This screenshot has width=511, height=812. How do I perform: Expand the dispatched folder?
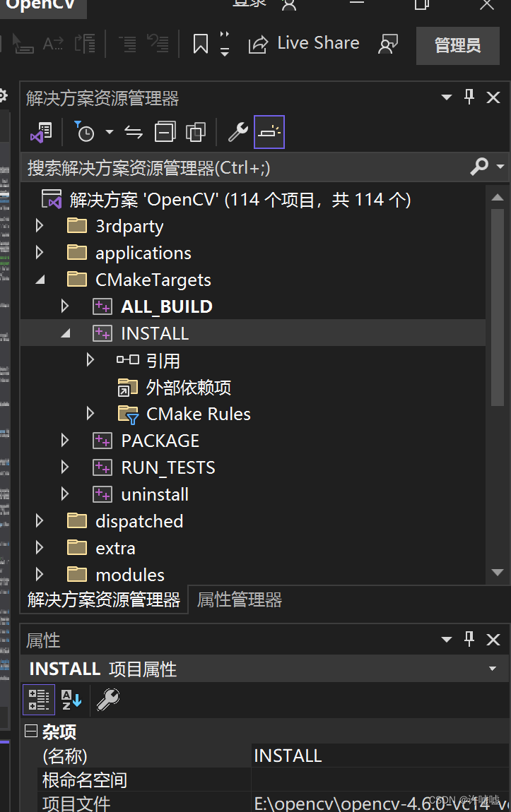40,520
